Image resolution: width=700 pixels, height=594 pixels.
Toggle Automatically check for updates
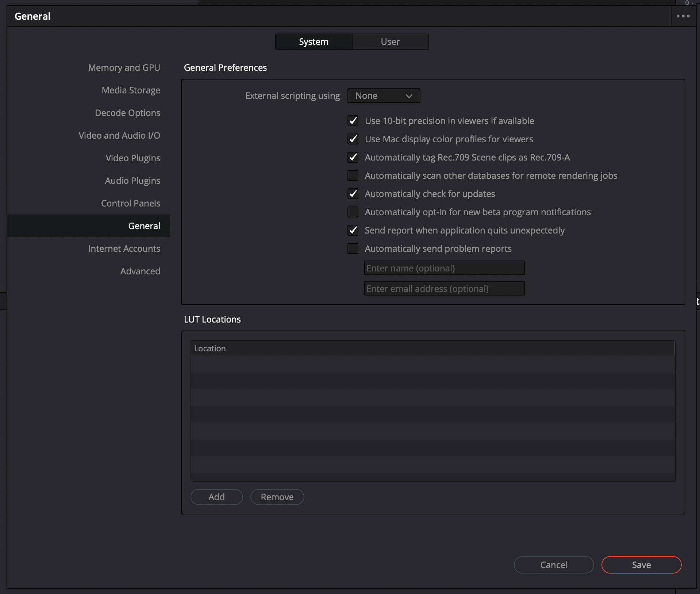pyautogui.click(x=353, y=194)
